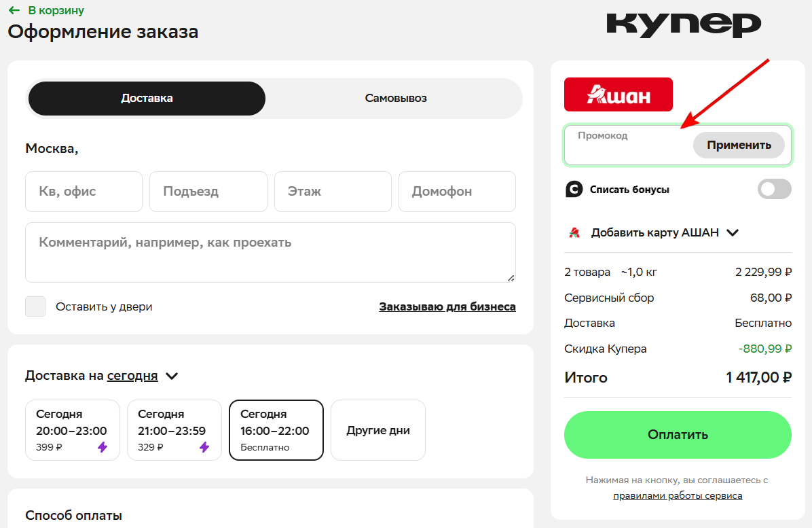Open Другие дни delivery options
This screenshot has width=812, height=528.
tap(377, 430)
